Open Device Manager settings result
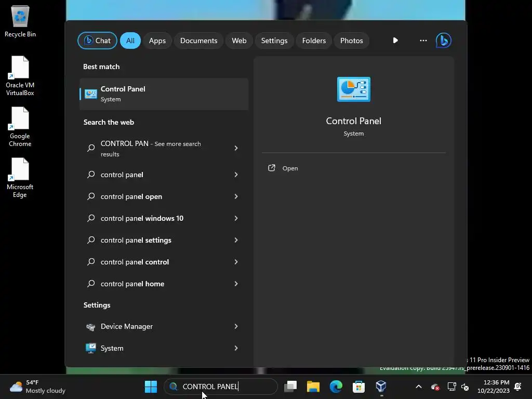532x399 pixels. pyautogui.click(x=164, y=326)
